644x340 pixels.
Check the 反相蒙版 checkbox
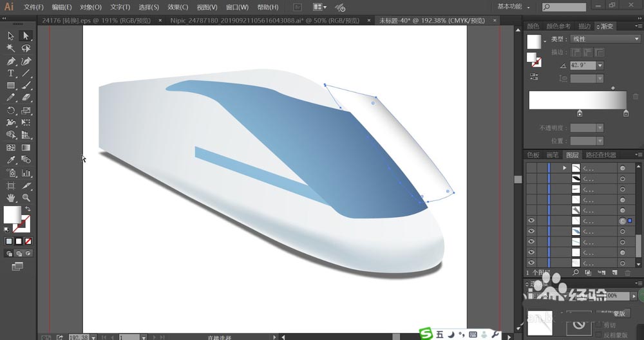click(x=600, y=335)
